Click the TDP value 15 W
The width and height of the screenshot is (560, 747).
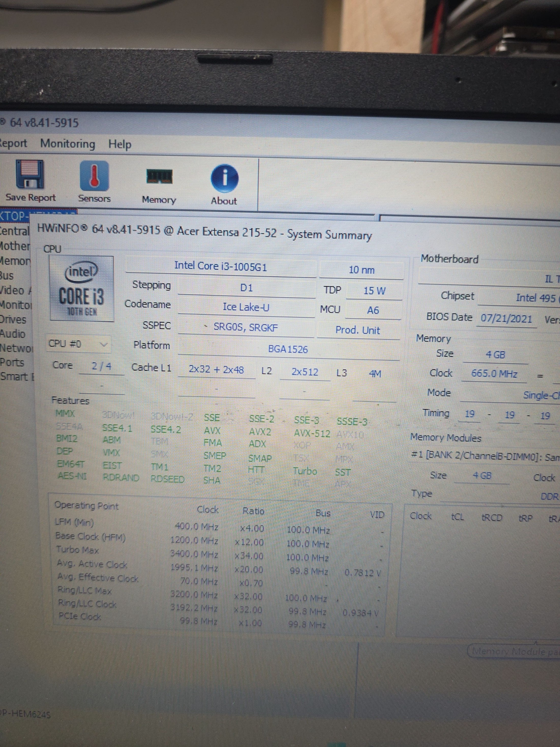coord(374,291)
